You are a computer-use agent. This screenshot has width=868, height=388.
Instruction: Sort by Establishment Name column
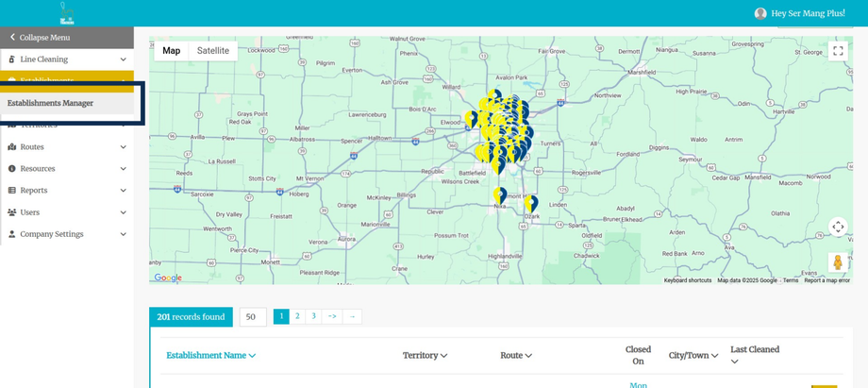(x=211, y=355)
